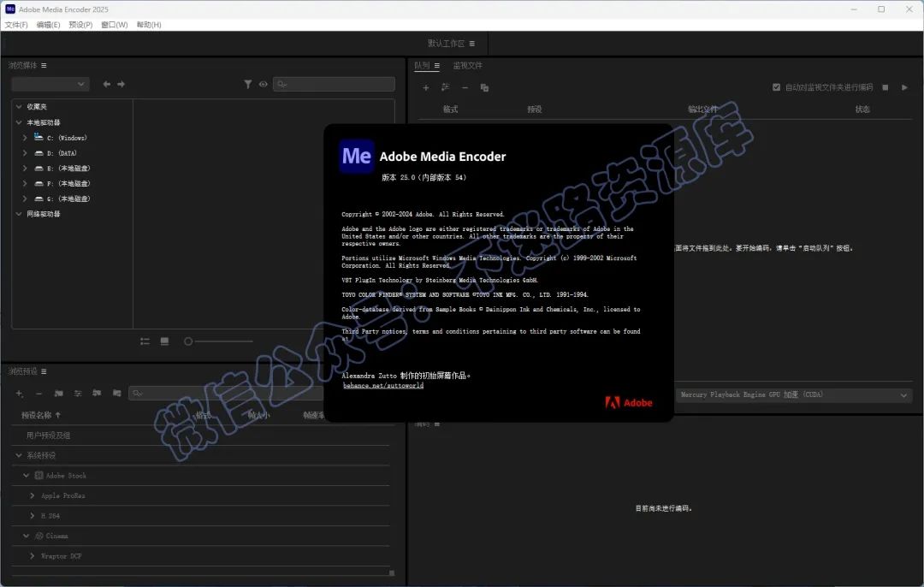Stop the queue with the stop button

coord(885,87)
